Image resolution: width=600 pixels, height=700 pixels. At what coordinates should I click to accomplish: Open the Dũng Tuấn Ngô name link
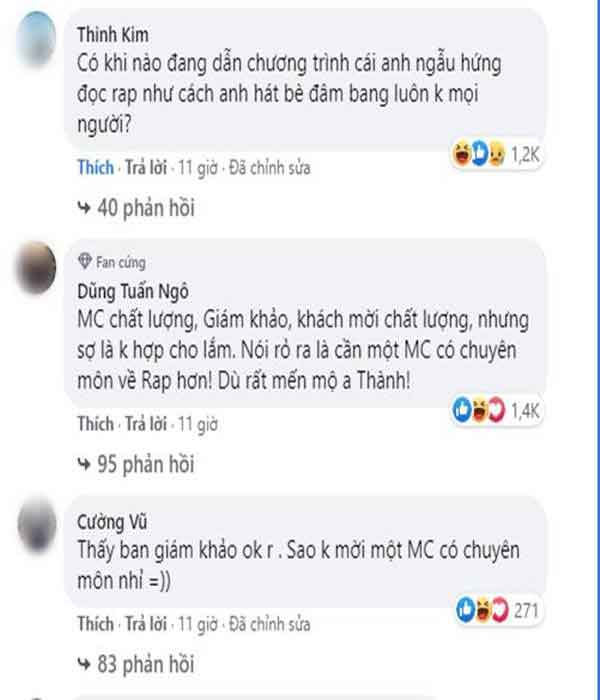[x=133, y=292]
